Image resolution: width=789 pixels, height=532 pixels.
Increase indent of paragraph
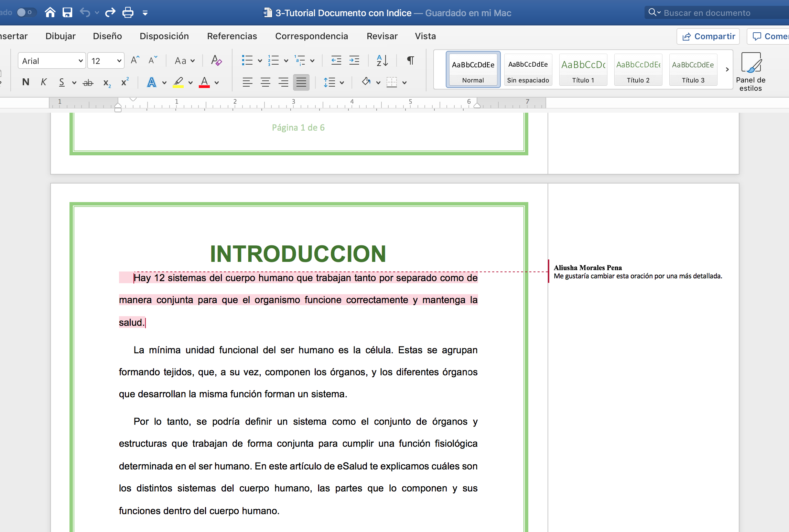coord(354,60)
